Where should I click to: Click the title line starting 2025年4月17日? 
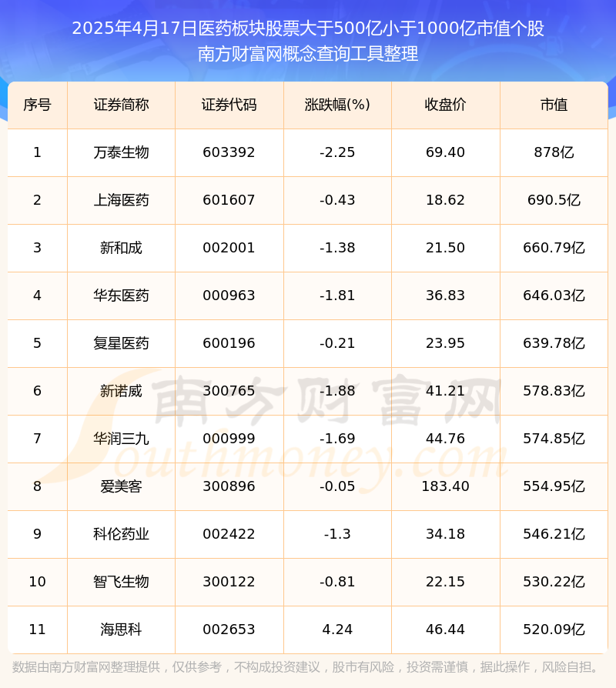[308, 28]
